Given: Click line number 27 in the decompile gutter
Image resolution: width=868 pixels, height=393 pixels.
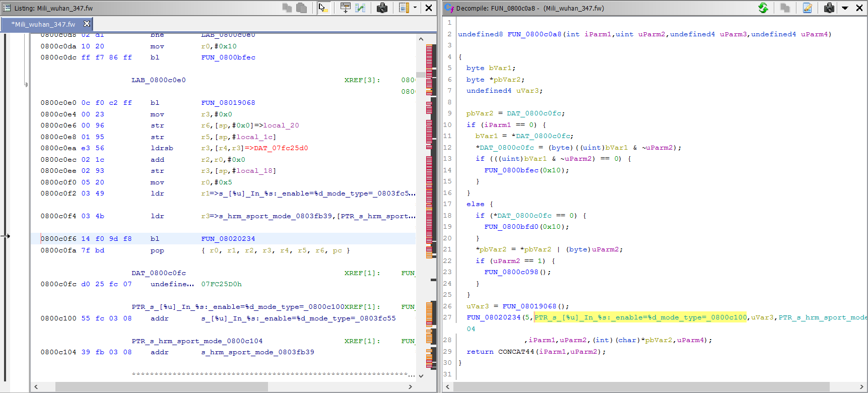Looking at the screenshot, I should tap(447, 317).
